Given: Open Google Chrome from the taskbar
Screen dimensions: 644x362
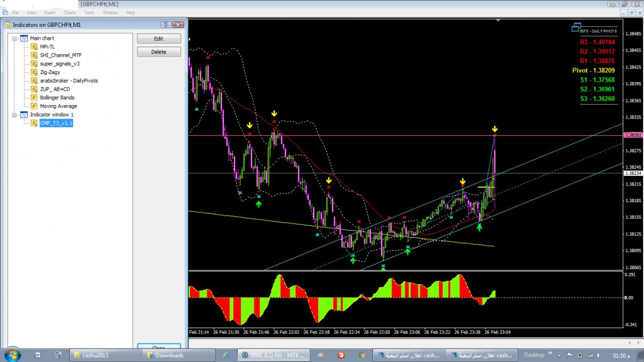Looking at the screenshot, I should [362, 355].
